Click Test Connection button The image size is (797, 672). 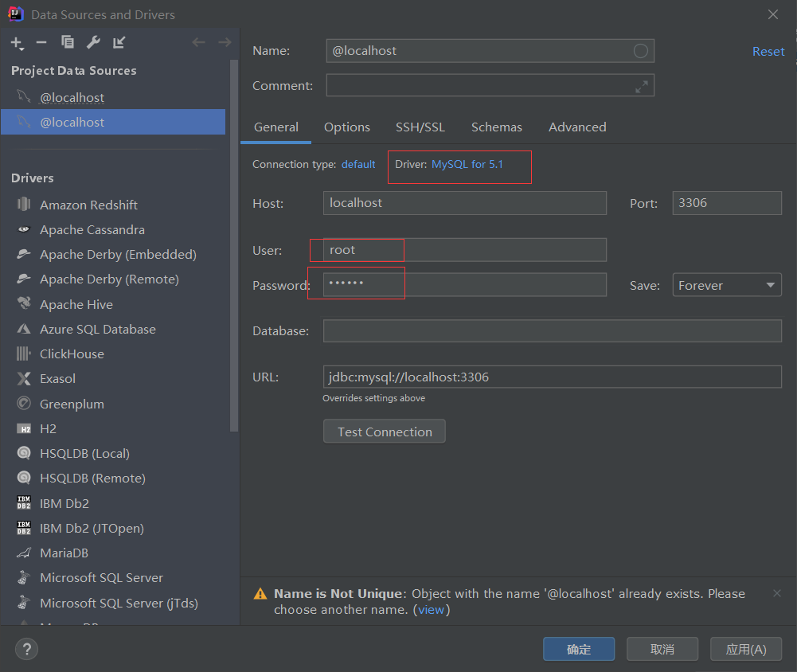pyautogui.click(x=385, y=432)
